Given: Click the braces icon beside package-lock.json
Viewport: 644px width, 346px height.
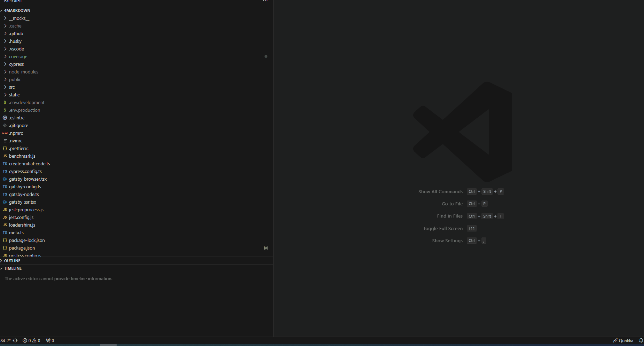Looking at the screenshot, I should 5,240.
